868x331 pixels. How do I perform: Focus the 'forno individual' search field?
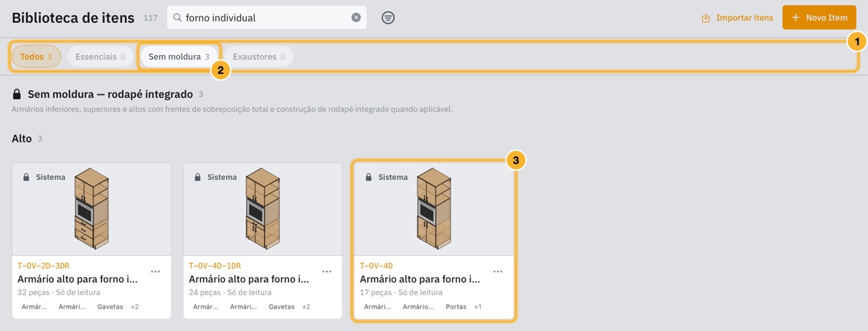point(267,17)
